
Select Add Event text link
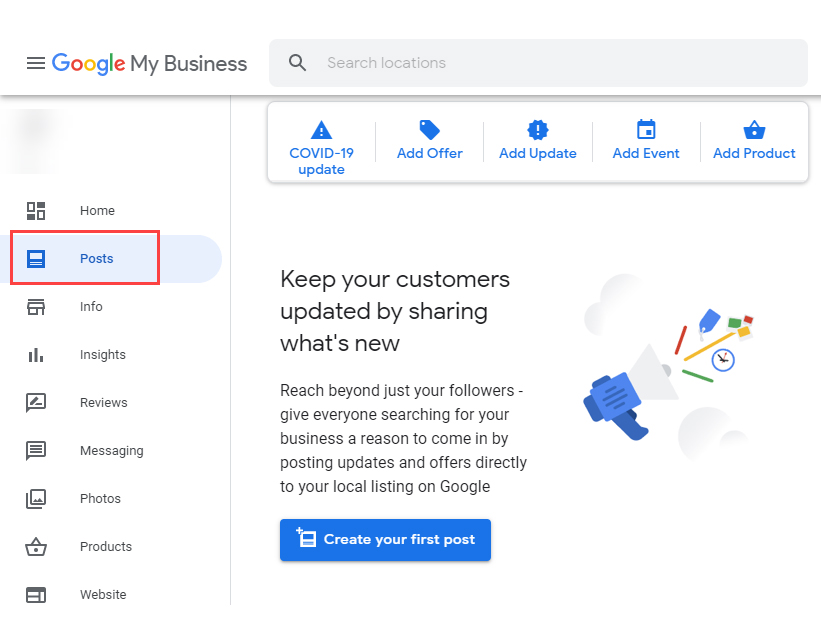646,153
